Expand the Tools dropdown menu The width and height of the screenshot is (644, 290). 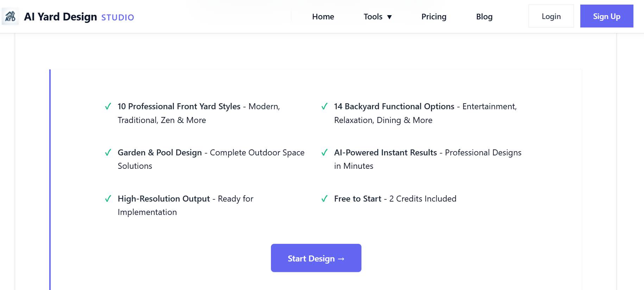click(378, 17)
